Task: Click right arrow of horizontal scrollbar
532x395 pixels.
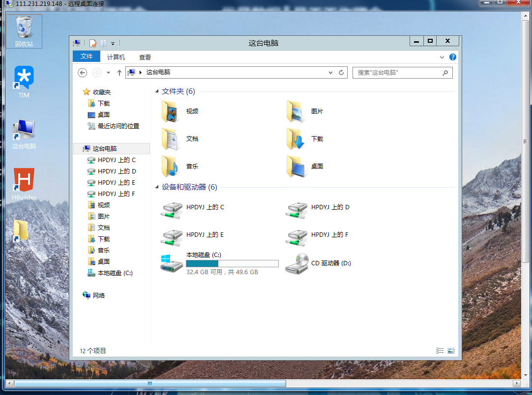Action: [516, 384]
